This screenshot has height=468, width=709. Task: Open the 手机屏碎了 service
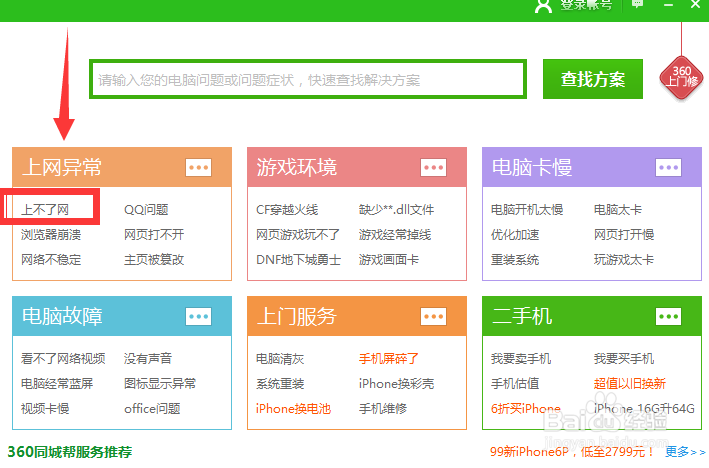[389, 359]
